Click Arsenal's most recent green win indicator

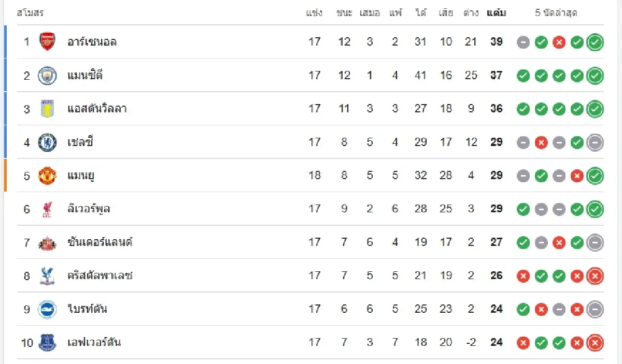[x=595, y=42]
